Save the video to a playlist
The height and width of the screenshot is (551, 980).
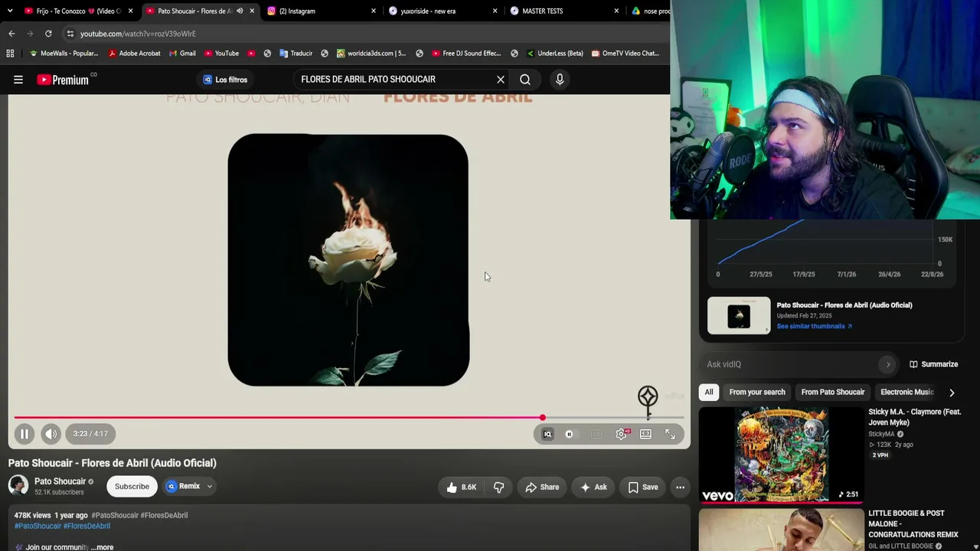point(643,487)
